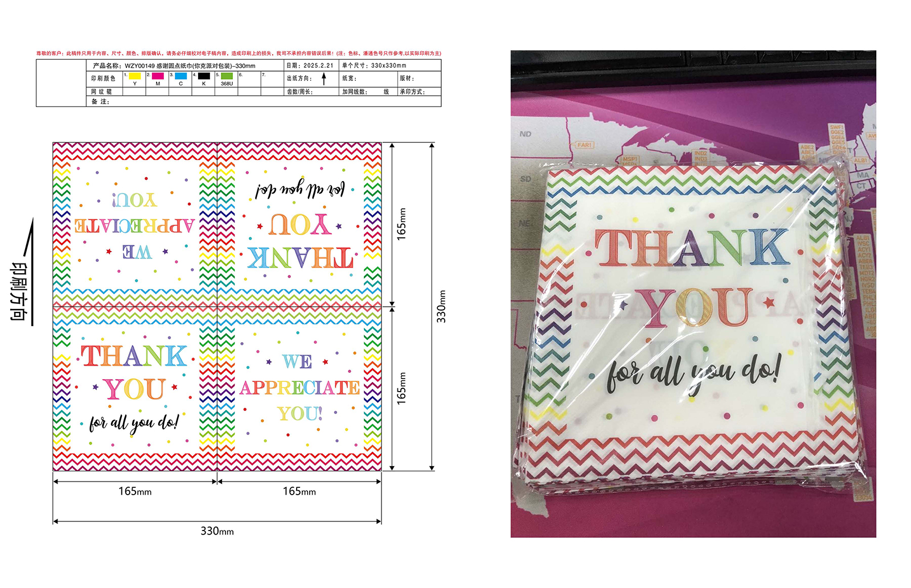
Task: Click the date 2025.2.21 cell
Action: pyautogui.click(x=310, y=65)
